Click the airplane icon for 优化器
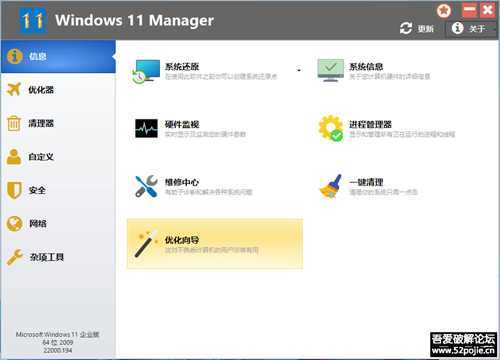 click(14, 89)
